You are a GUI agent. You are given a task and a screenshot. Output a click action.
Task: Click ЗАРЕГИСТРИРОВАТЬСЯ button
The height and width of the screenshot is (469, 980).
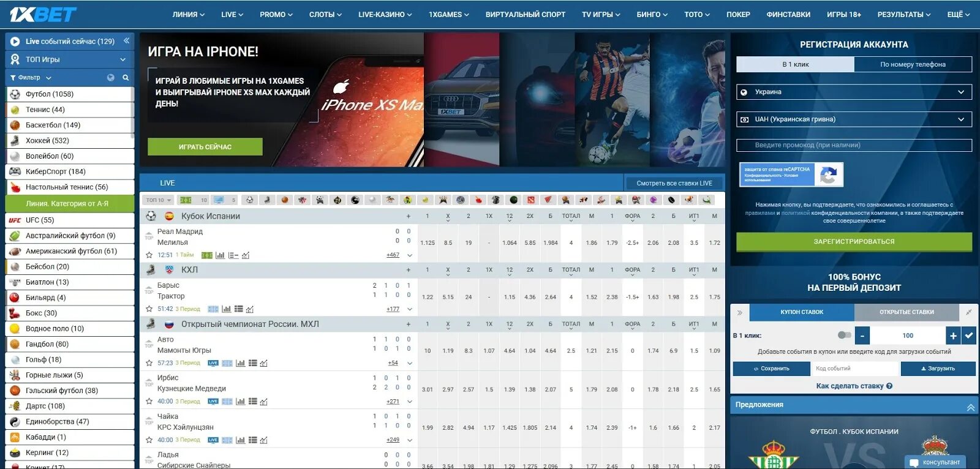[854, 242]
